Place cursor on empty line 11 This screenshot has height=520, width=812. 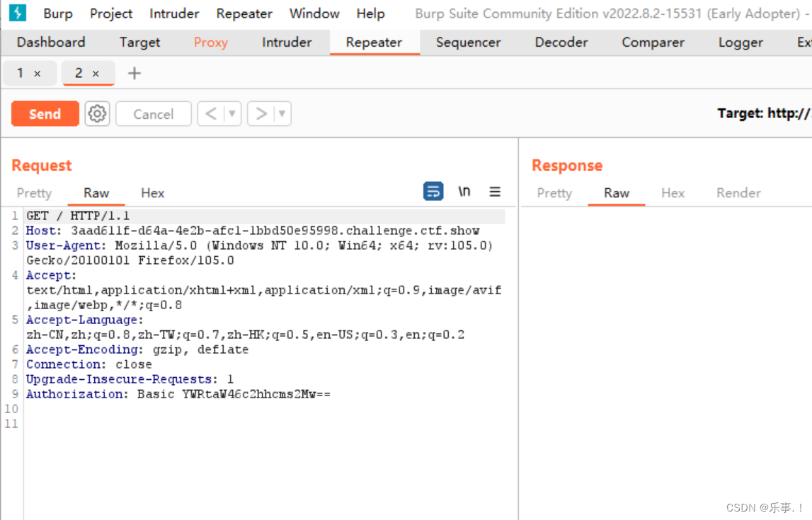point(264,424)
